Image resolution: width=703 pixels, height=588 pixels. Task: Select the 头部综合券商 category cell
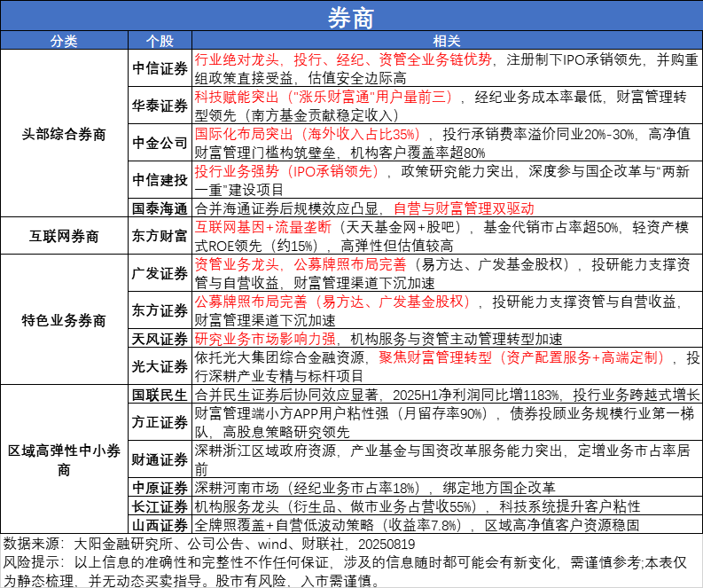pos(64,135)
